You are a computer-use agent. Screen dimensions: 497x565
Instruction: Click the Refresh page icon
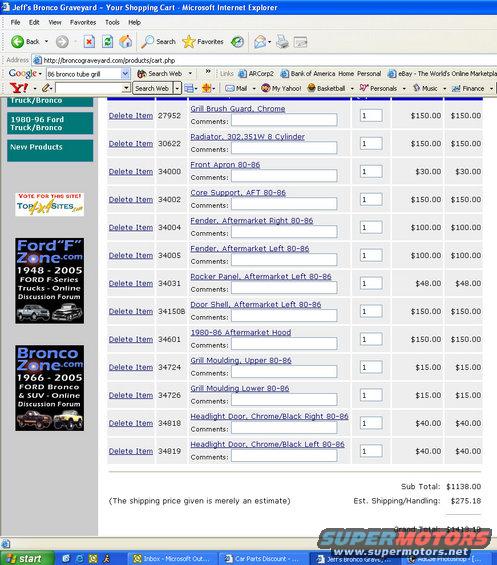(x=107, y=42)
